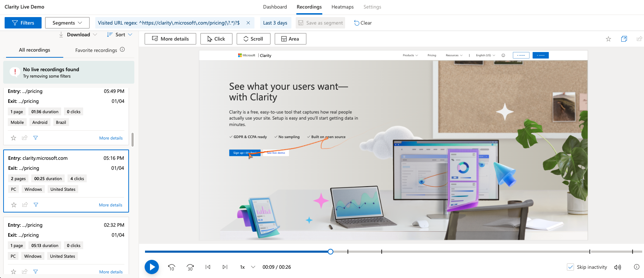Click the 05:13 duration tag
This screenshot has width=644, height=278.
pos(45,246)
